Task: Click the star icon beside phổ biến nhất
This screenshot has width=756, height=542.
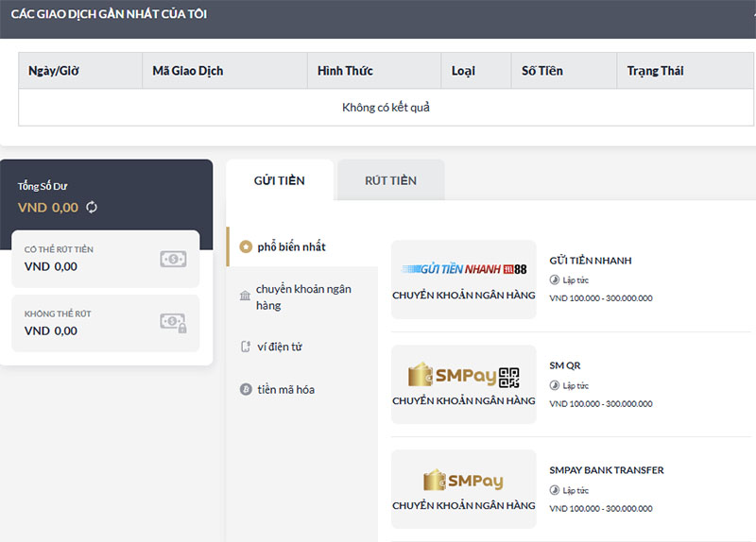Action: (246, 246)
